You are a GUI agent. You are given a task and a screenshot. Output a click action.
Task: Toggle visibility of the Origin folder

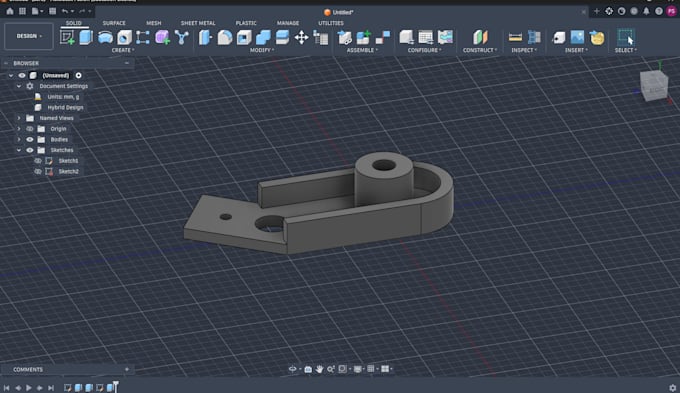click(29, 129)
